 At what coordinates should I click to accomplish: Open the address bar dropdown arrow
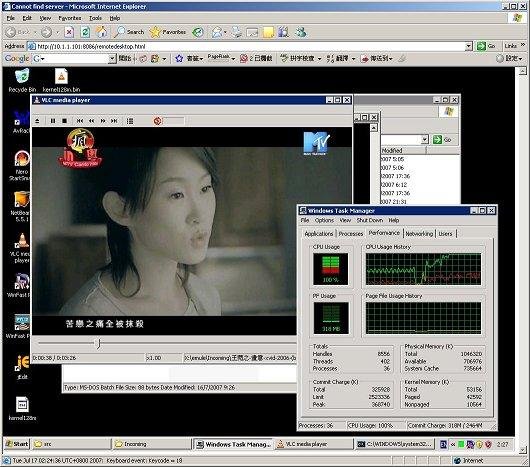click(x=468, y=46)
